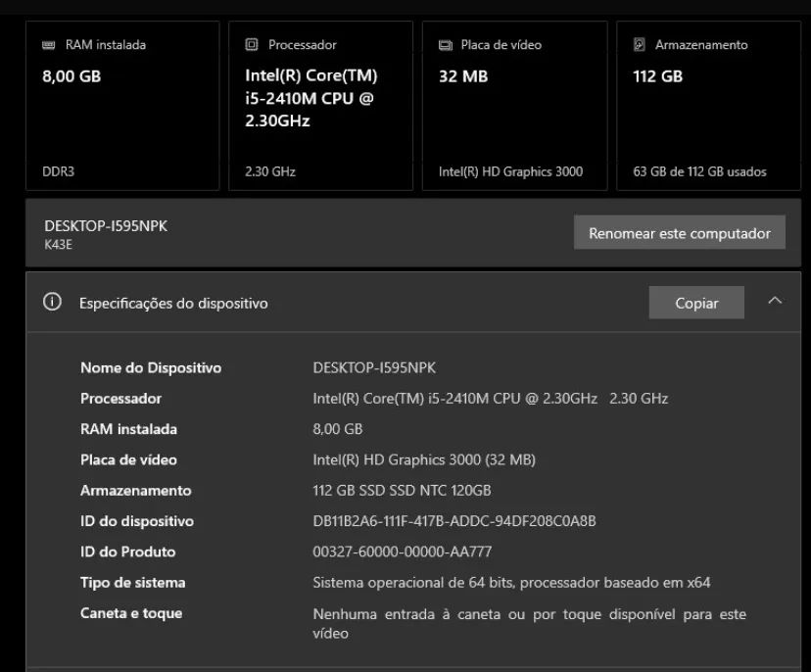Click the Placa de vídeo card title

pyautogui.click(x=501, y=45)
